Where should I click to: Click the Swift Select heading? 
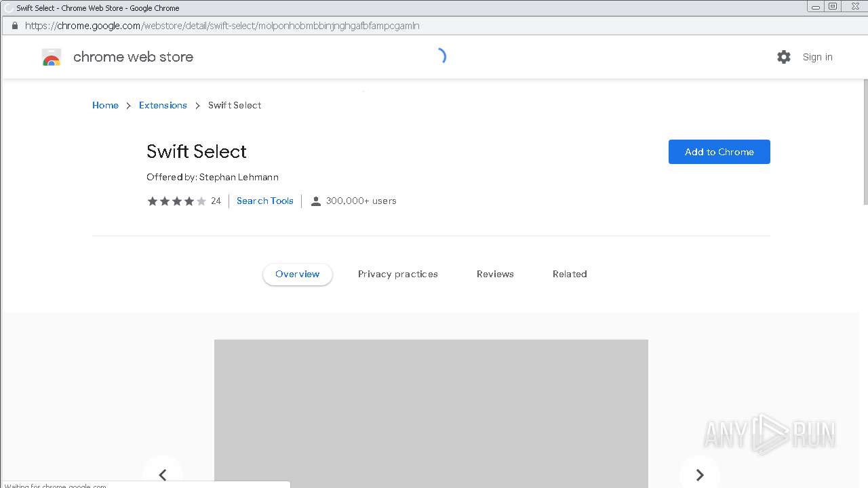click(197, 151)
